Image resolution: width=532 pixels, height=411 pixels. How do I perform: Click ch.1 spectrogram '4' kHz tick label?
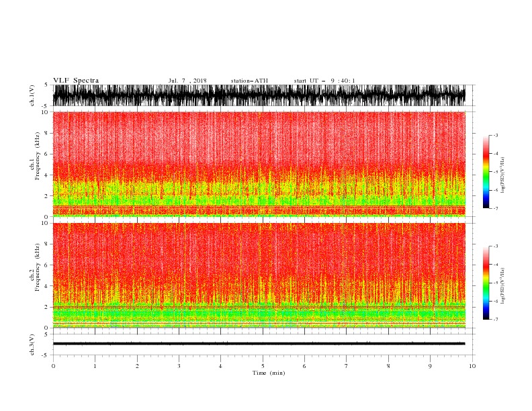click(47, 175)
